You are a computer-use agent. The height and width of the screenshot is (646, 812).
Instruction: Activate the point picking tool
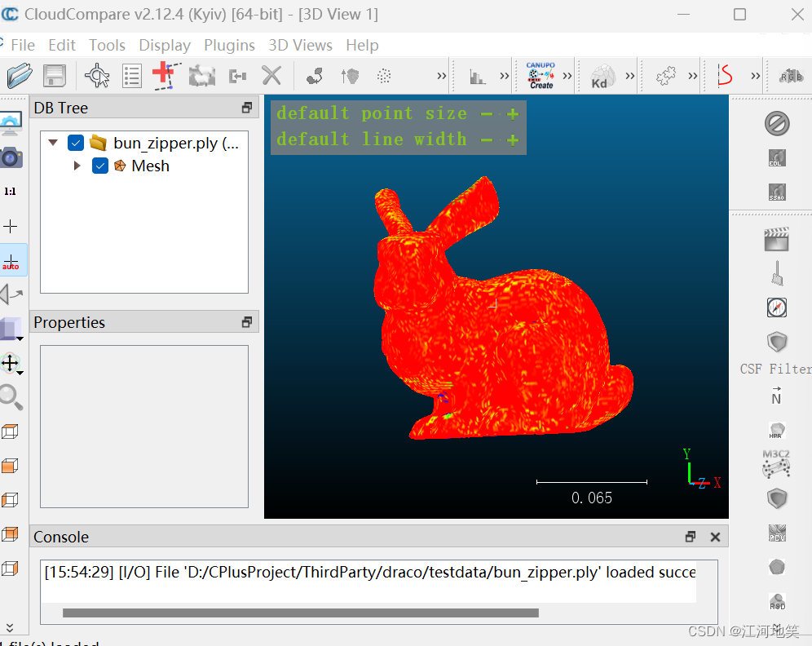(97, 76)
